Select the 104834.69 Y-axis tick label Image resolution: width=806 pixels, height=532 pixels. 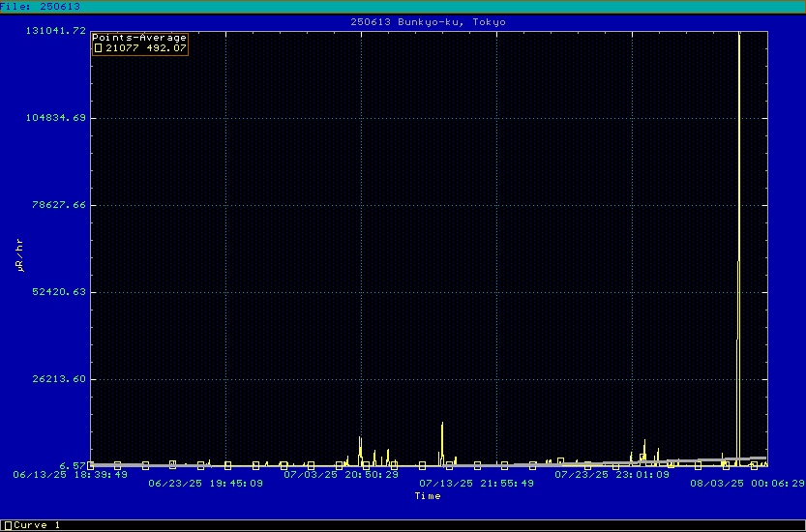[56, 118]
